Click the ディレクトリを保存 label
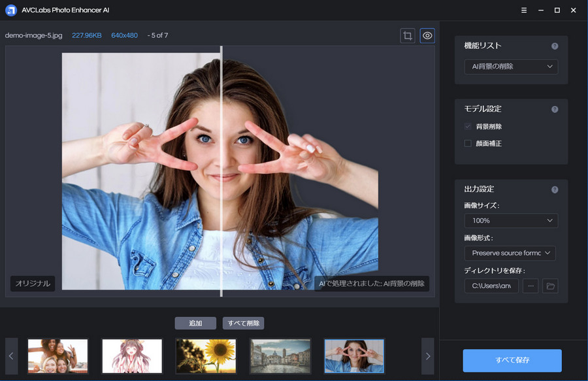 coord(495,271)
